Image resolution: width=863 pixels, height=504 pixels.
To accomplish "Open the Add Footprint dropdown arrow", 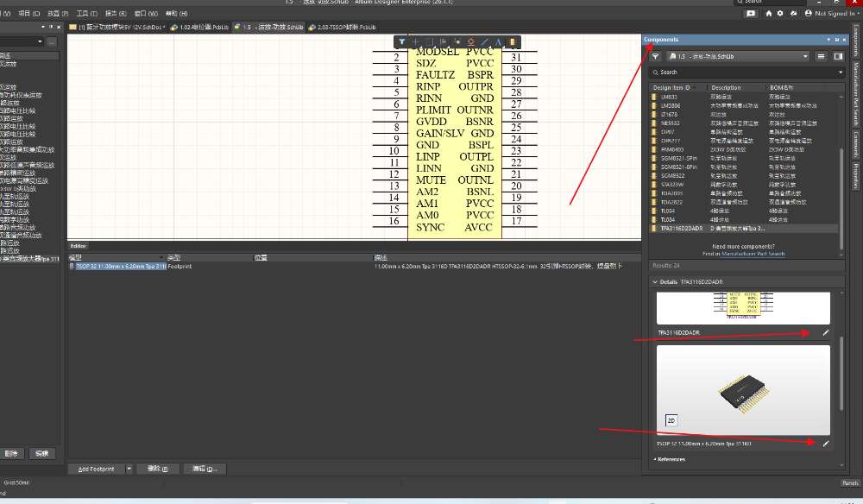I will pyautogui.click(x=129, y=469).
